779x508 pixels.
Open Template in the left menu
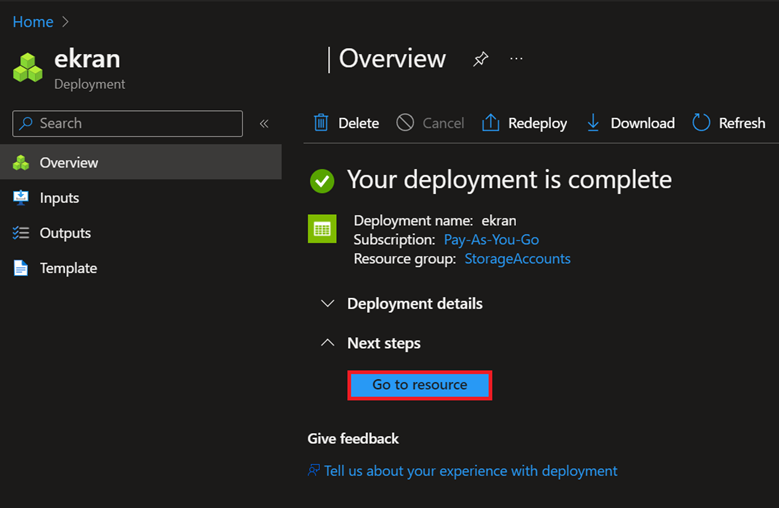68,268
